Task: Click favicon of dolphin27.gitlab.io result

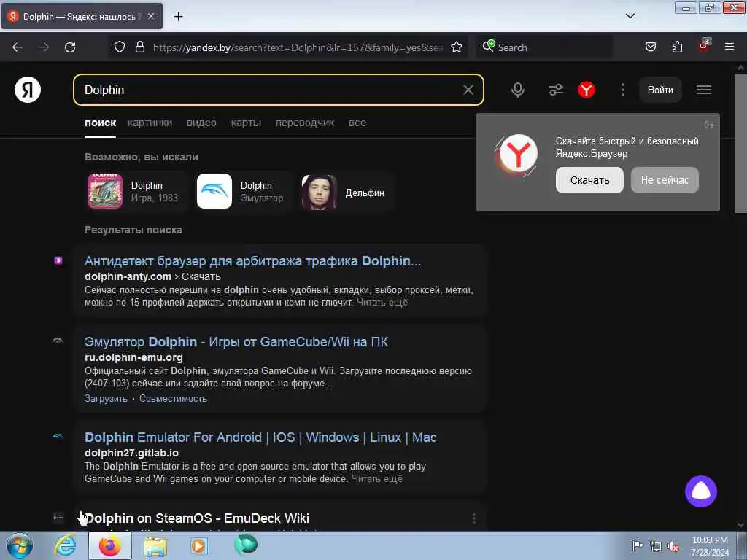Action: point(58,436)
